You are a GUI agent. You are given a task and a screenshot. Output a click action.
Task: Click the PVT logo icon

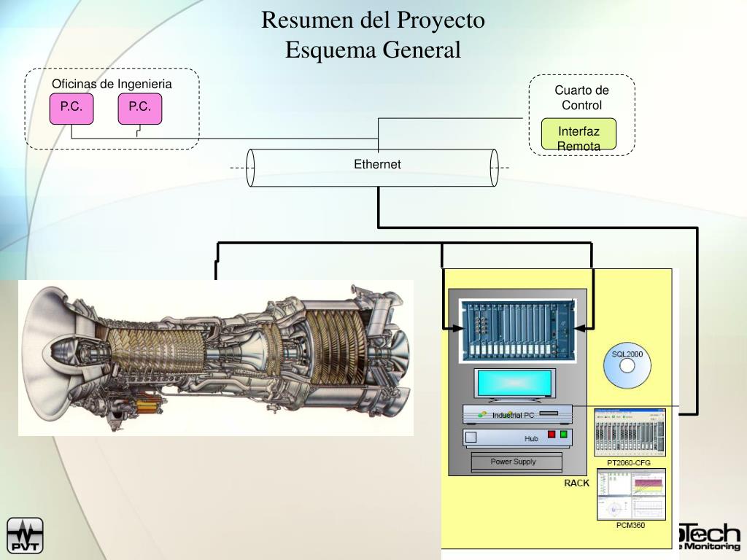(x=26, y=535)
